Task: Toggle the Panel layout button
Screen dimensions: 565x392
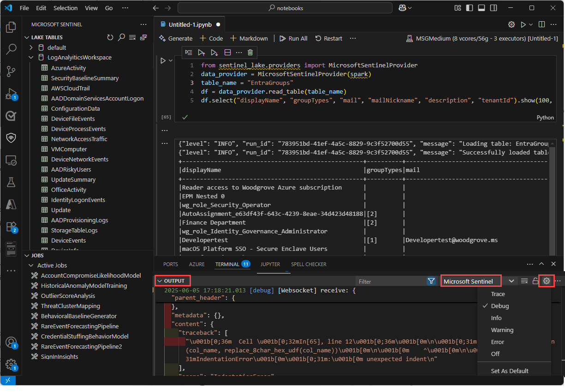Action: (481, 8)
